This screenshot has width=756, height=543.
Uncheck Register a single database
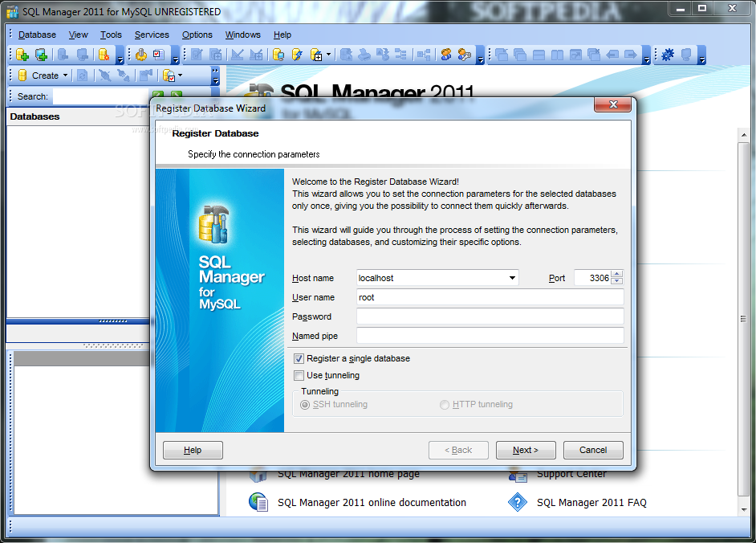[299, 358]
